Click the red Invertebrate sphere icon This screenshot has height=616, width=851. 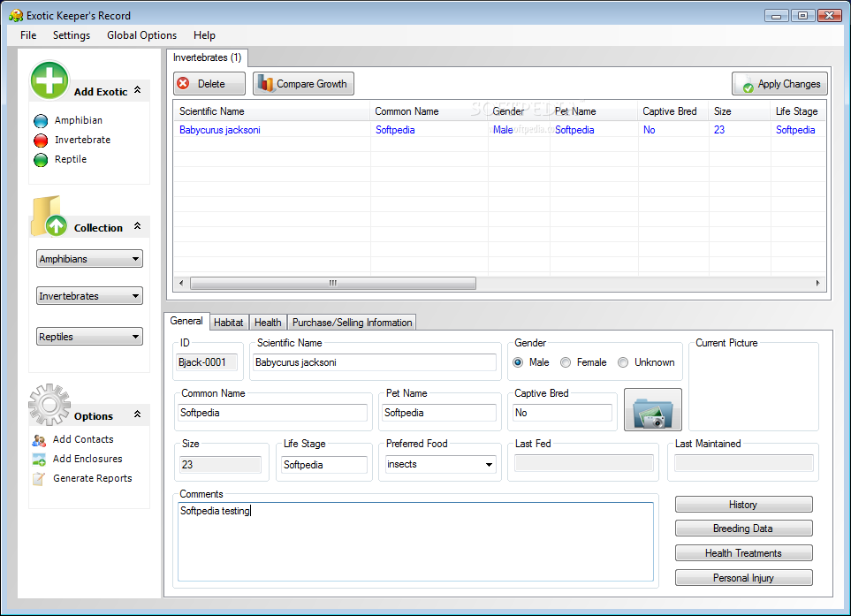point(41,140)
